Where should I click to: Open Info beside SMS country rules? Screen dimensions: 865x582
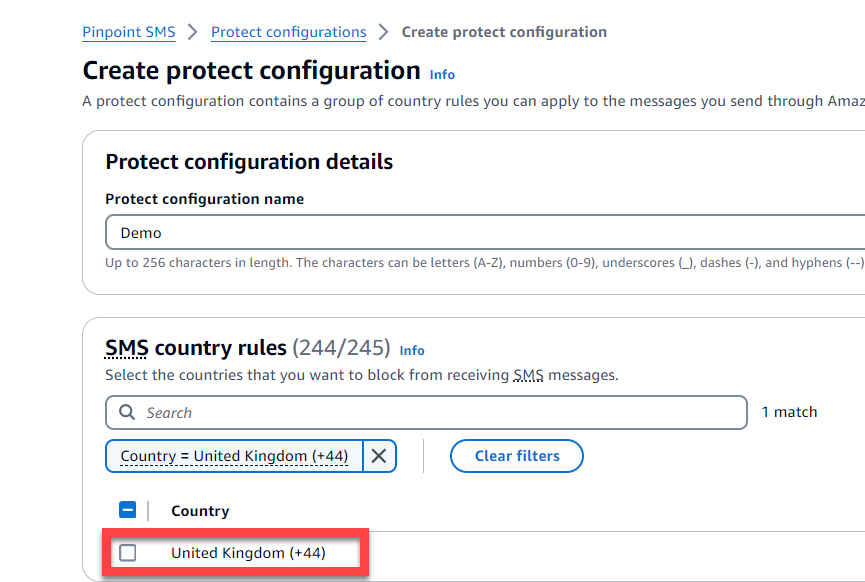(412, 349)
